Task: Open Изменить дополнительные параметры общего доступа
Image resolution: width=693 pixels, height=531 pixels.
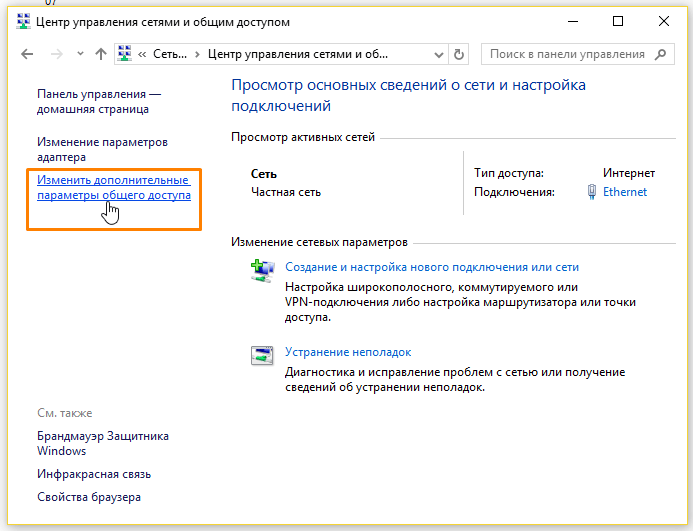Action: (114, 187)
